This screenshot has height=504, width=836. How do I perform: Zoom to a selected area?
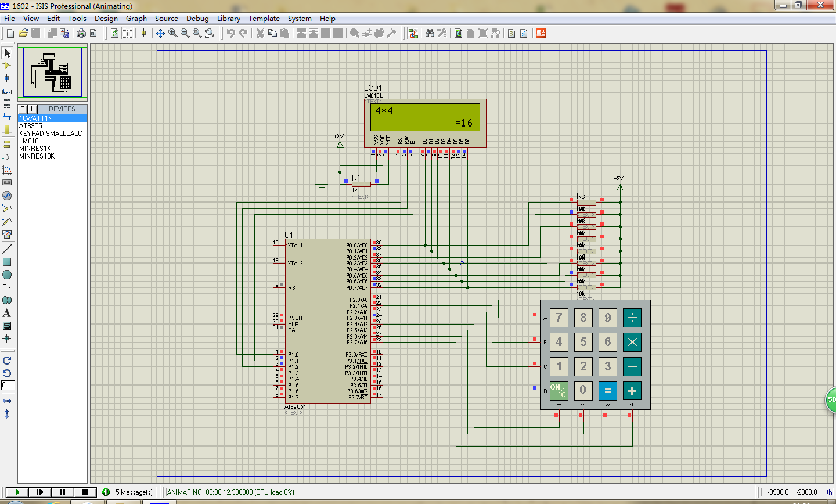point(210,33)
